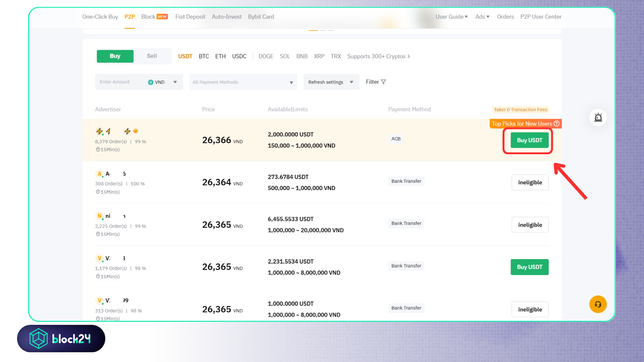This screenshot has width=644, height=362.
Task: Open the Refresh settings dropdown
Action: click(331, 82)
